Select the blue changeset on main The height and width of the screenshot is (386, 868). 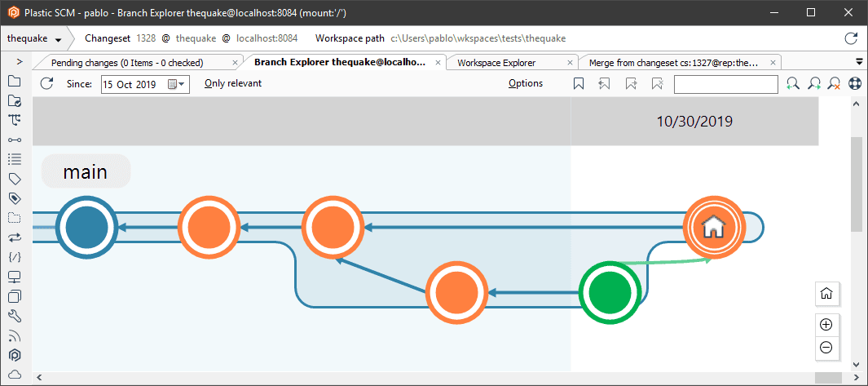86,227
